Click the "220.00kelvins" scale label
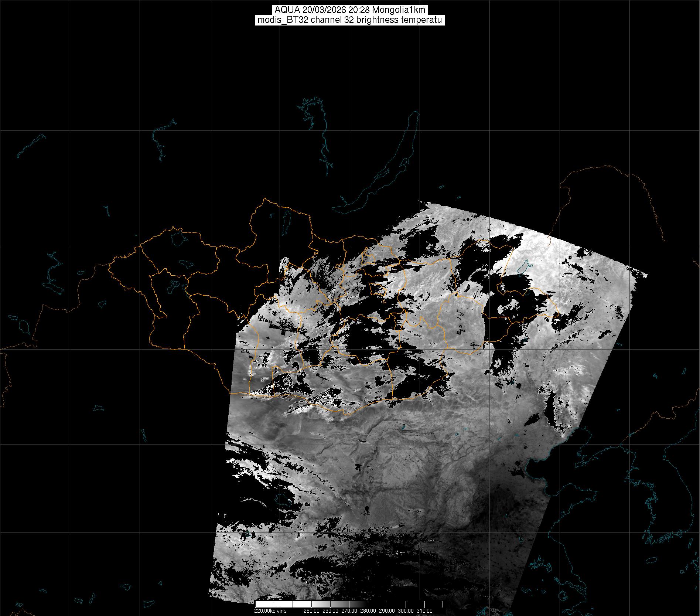700x616 pixels. 270,610
